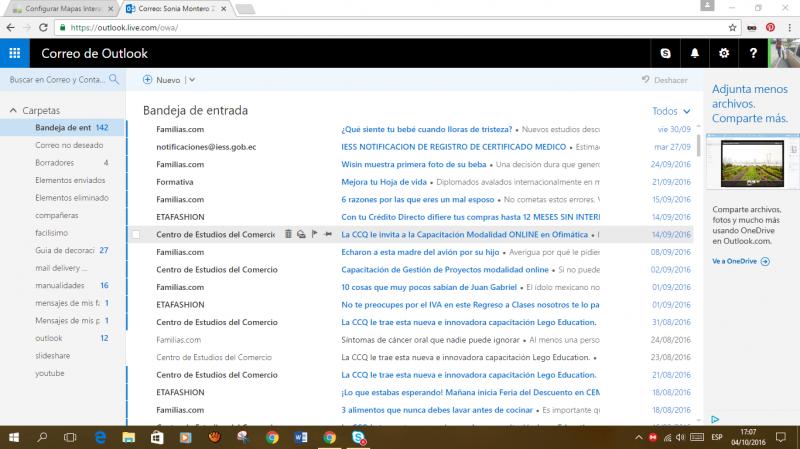
Task: Pin the hovered email to the top
Action: [x=327, y=234]
